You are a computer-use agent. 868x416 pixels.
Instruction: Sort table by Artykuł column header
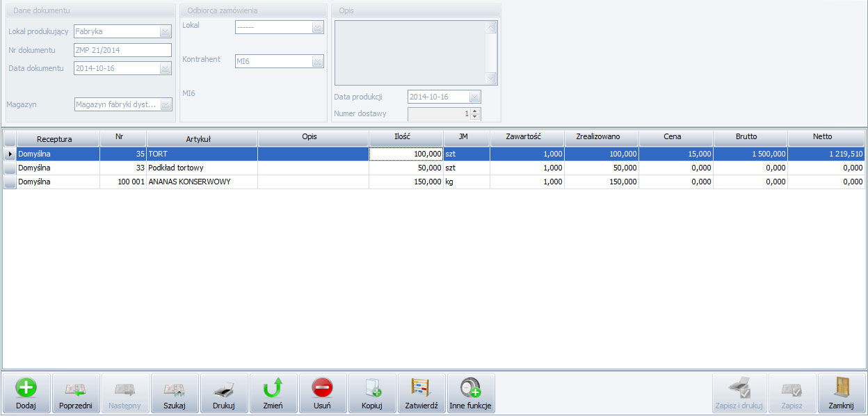tap(202, 138)
